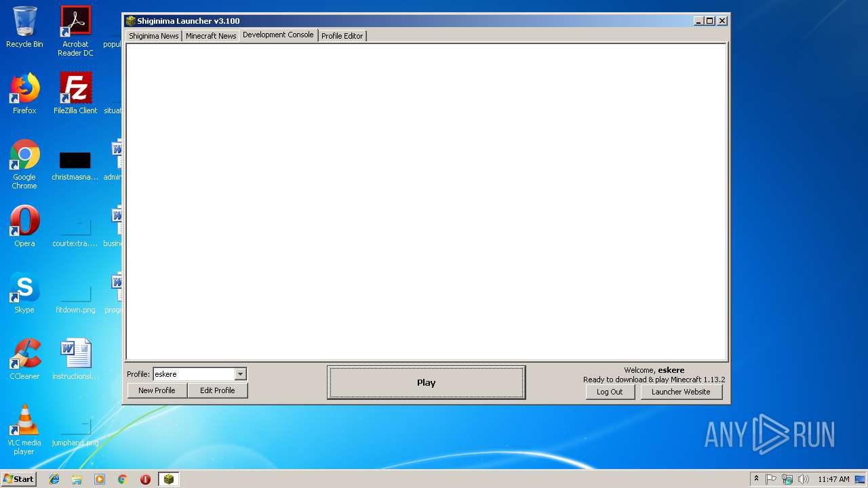868x488 pixels.
Task: Open the volume speaker tray icon
Action: pos(804,479)
